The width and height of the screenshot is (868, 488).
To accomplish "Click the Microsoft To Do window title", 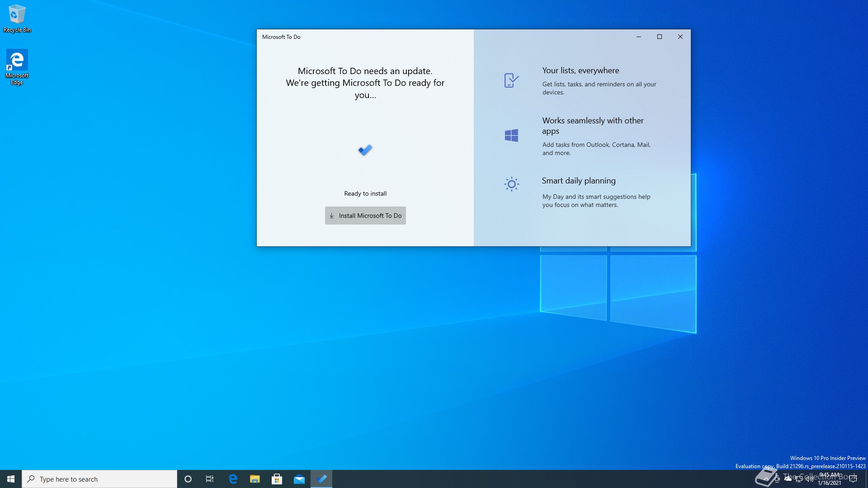I will (281, 37).
